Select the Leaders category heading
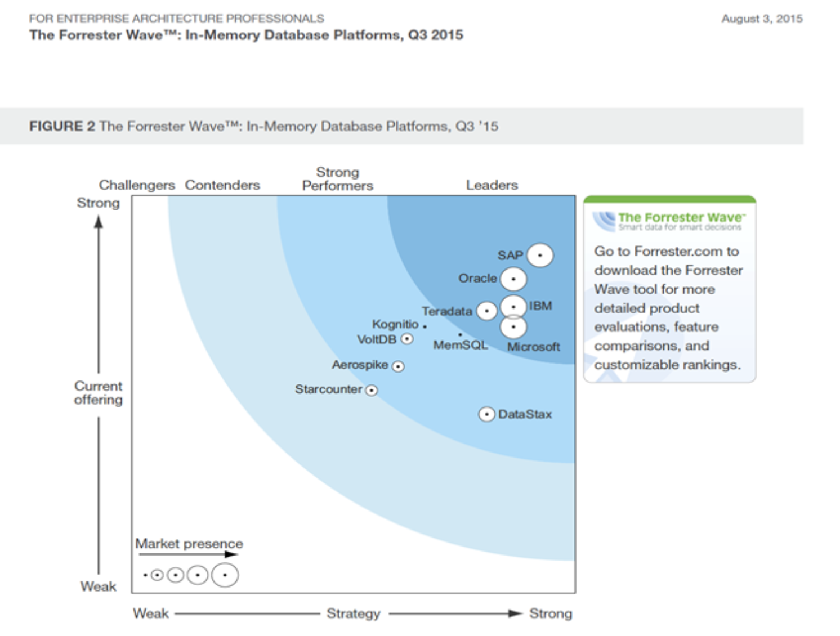840x636 pixels. point(492,185)
